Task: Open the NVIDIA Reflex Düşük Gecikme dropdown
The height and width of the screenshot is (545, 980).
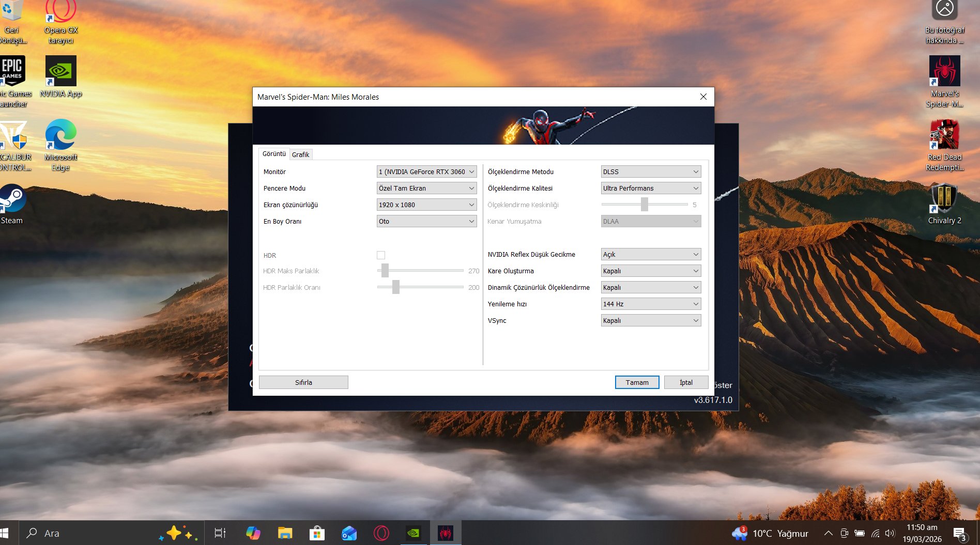Action: (x=651, y=254)
